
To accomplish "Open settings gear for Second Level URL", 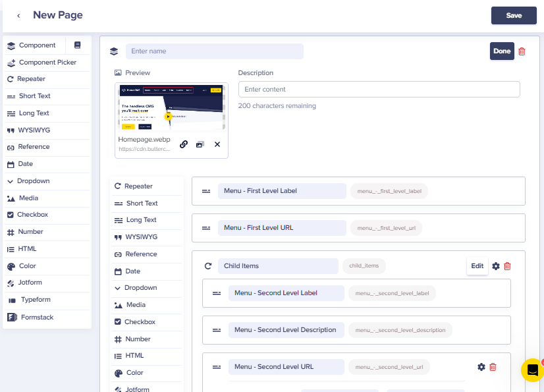I will point(481,367).
